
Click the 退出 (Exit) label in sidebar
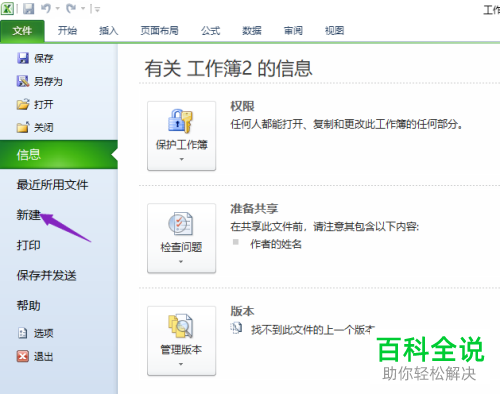pyautogui.click(x=43, y=357)
